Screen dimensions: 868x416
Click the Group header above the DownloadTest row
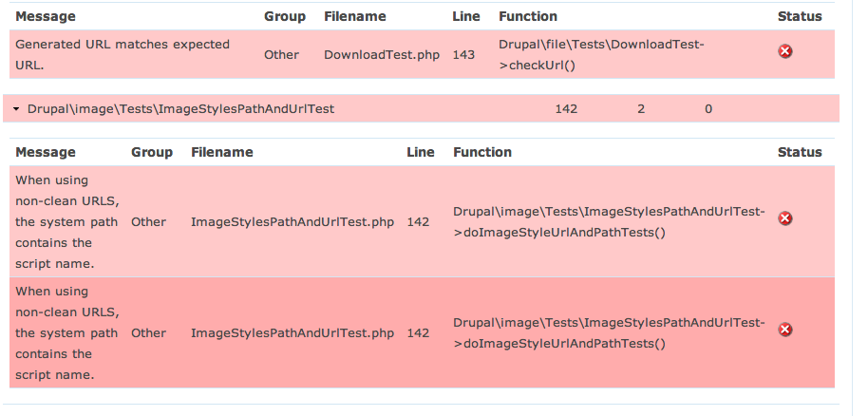tap(285, 16)
